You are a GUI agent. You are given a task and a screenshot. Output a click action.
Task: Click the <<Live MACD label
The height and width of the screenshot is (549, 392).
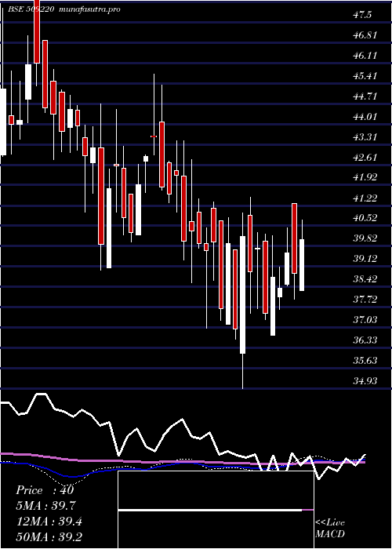click(330, 529)
